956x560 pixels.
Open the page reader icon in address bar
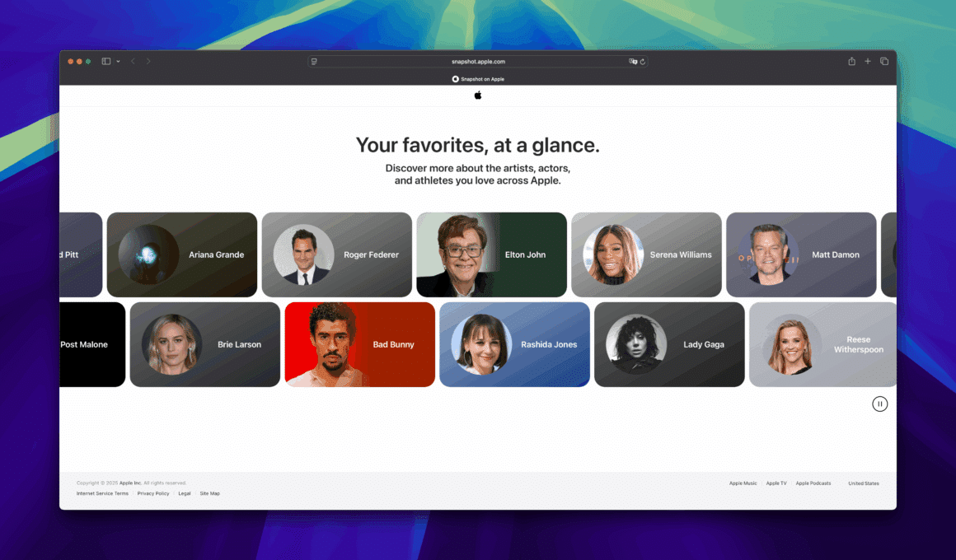(314, 62)
